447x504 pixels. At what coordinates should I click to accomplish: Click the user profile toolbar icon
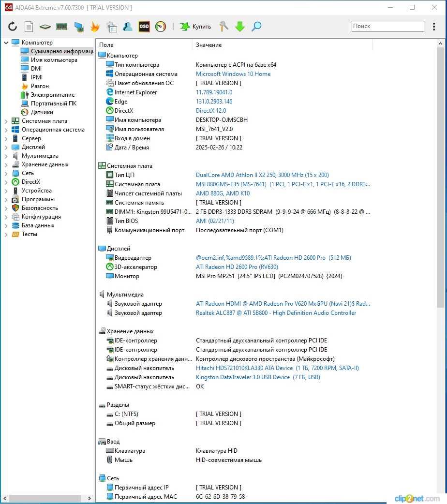point(127,26)
